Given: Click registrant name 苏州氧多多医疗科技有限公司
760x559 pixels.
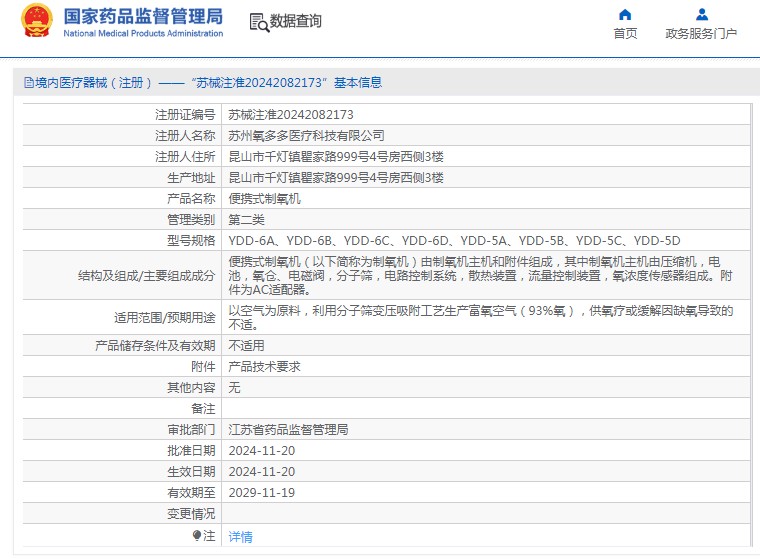Looking at the screenshot, I should coord(306,136).
